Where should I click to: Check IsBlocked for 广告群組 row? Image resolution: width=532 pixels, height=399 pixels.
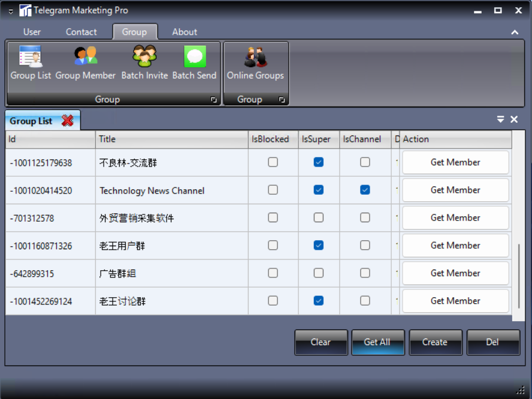coord(273,273)
